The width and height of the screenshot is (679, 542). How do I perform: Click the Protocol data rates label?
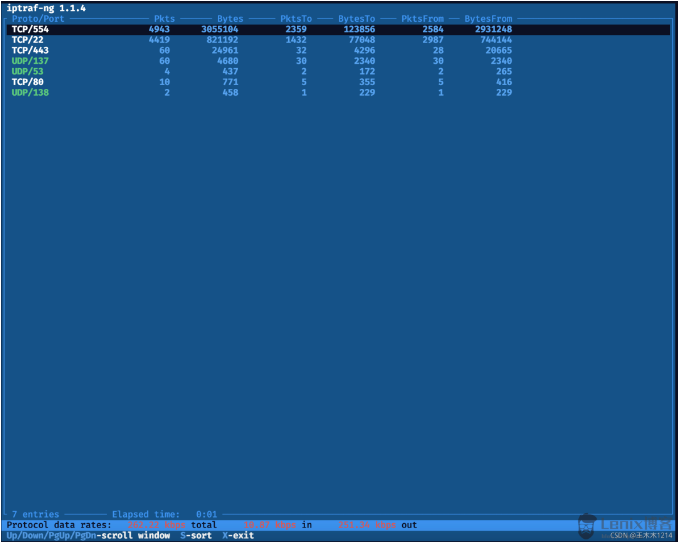tap(59, 525)
